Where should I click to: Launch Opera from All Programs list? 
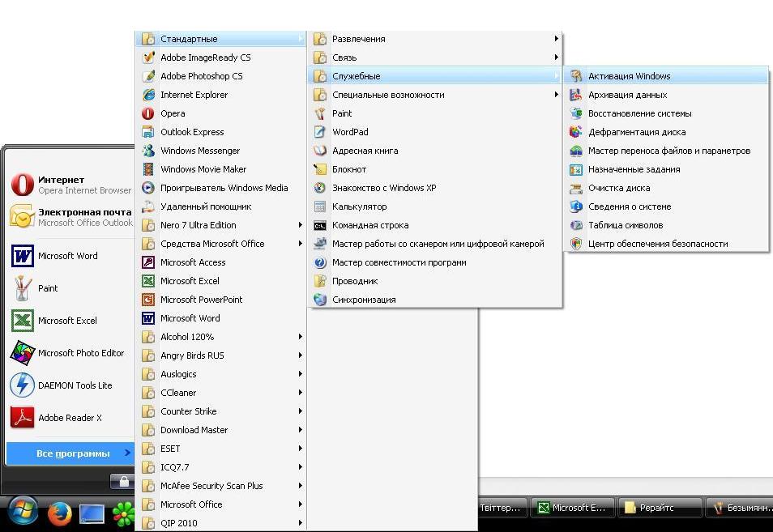coord(220,113)
